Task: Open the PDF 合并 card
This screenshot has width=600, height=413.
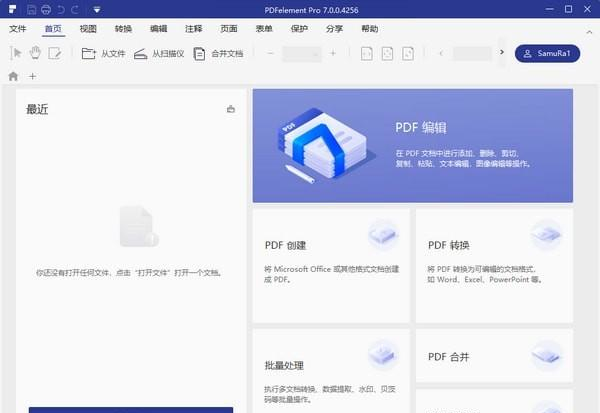Action: (x=494, y=355)
